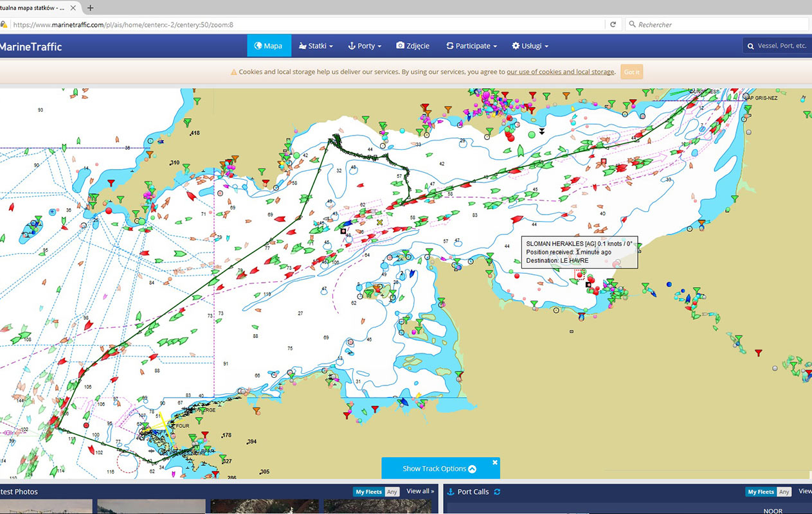The height and width of the screenshot is (514, 812).
Task: Open a new browser tab with plus
Action: (x=90, y=8)
